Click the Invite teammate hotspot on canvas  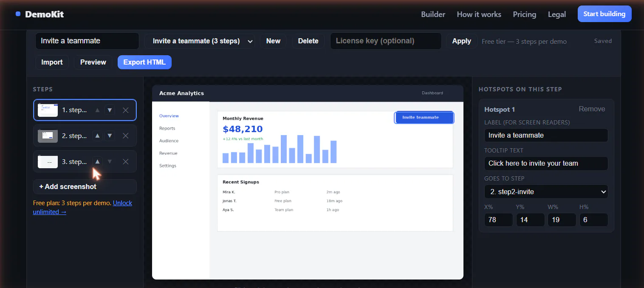click(424, 118)
